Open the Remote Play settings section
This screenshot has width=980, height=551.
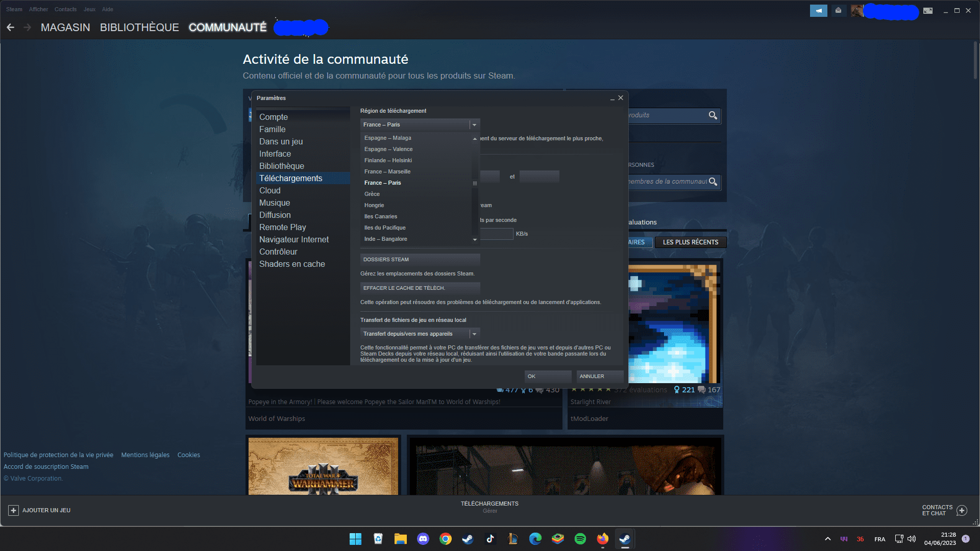(x=283, y=227)
